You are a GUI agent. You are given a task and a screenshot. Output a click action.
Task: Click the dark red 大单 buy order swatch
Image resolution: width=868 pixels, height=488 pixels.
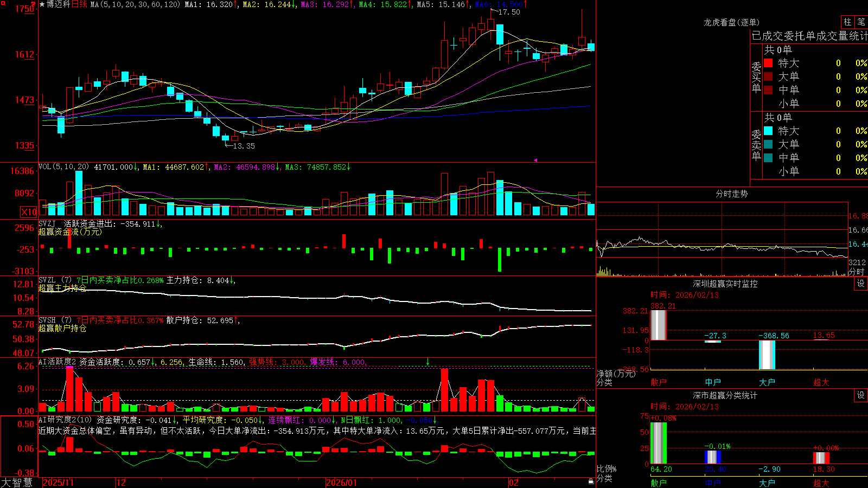(768, 76)
